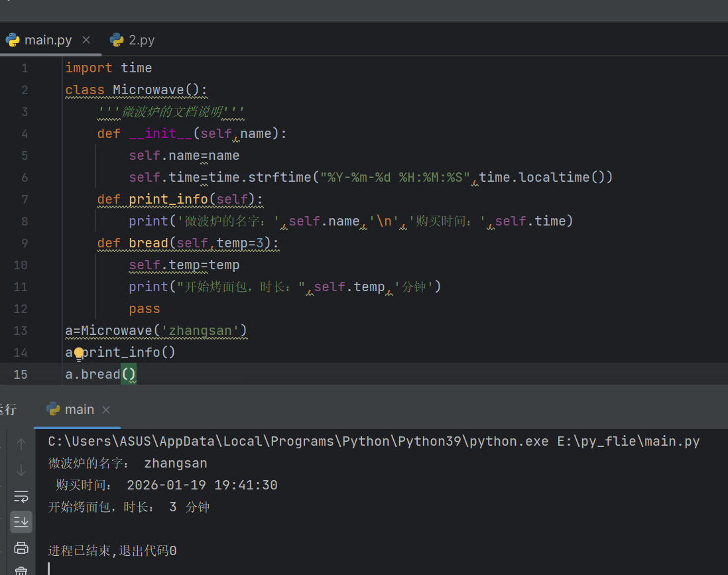Image resolution: width=728 pixels, height=575 pixels.
Task: Close the main run tab
Action: pos(106,410)
